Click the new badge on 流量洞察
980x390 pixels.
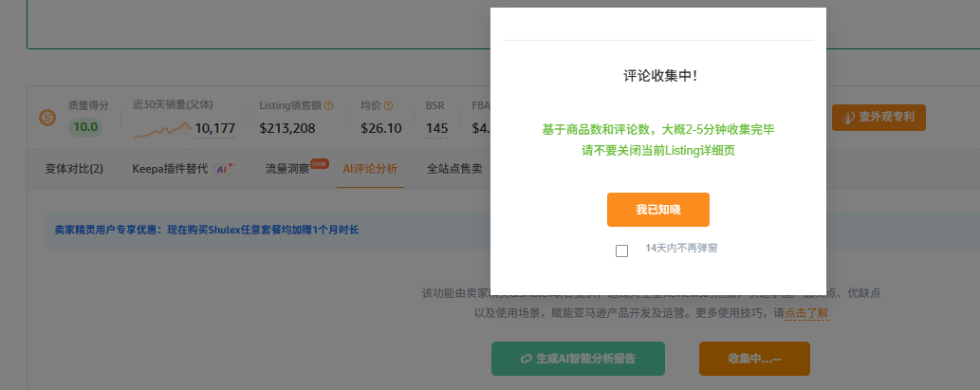[x=319, y=162]
